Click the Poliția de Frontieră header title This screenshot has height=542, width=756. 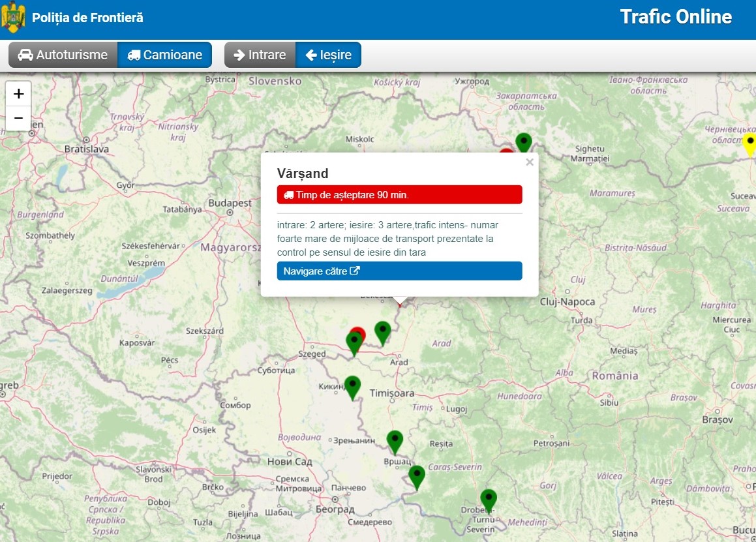point(87,18)
